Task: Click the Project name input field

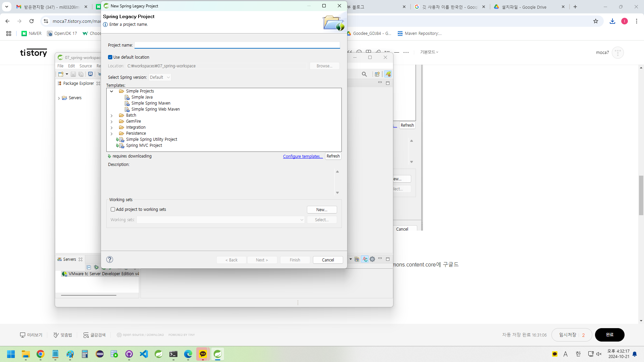Action: click(x=237, y=45)
